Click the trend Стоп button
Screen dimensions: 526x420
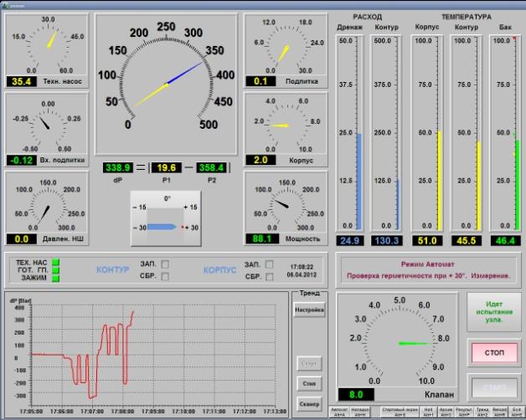308,382
